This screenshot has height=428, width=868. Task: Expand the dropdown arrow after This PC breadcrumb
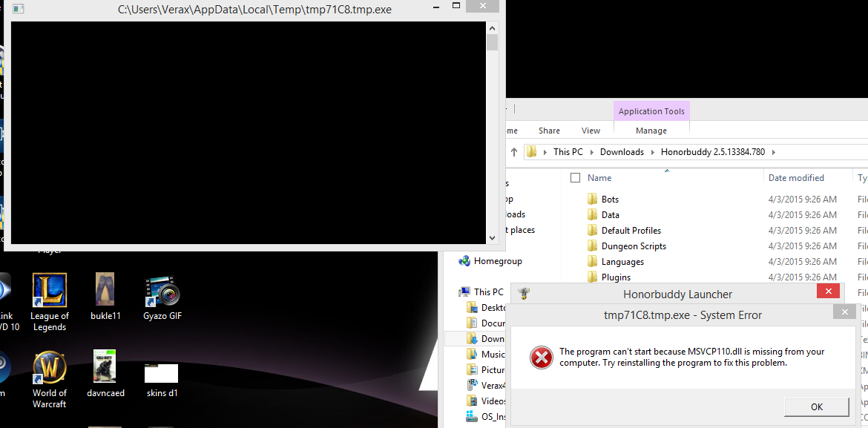pyautogui.click(x=591, y=152)
